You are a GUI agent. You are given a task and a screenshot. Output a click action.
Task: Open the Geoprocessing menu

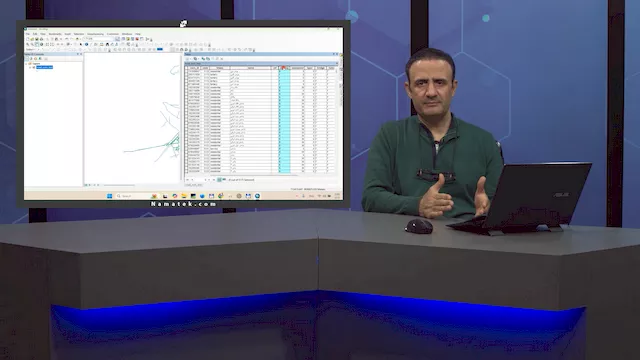click(x=96, y=34)
